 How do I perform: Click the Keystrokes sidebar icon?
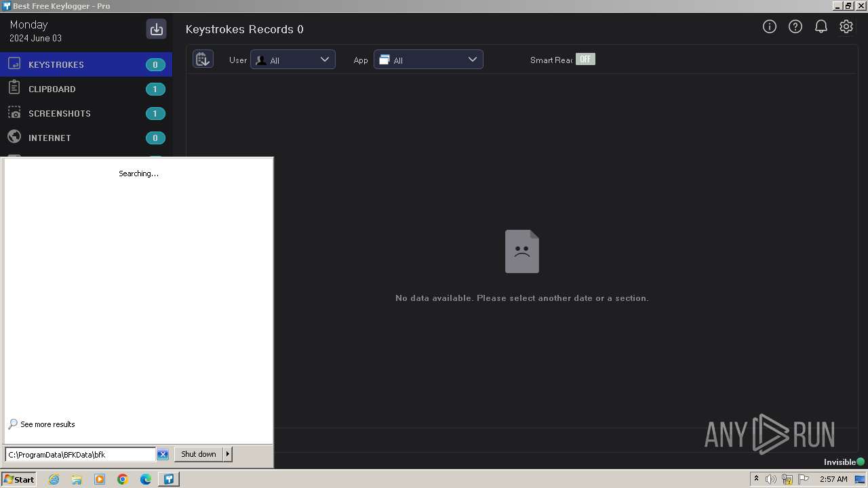tap(14, 64)
